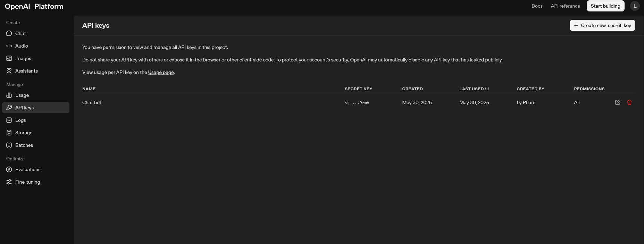
Task: Go to Batches sidebar label
Action: click(x=24, y=145)
